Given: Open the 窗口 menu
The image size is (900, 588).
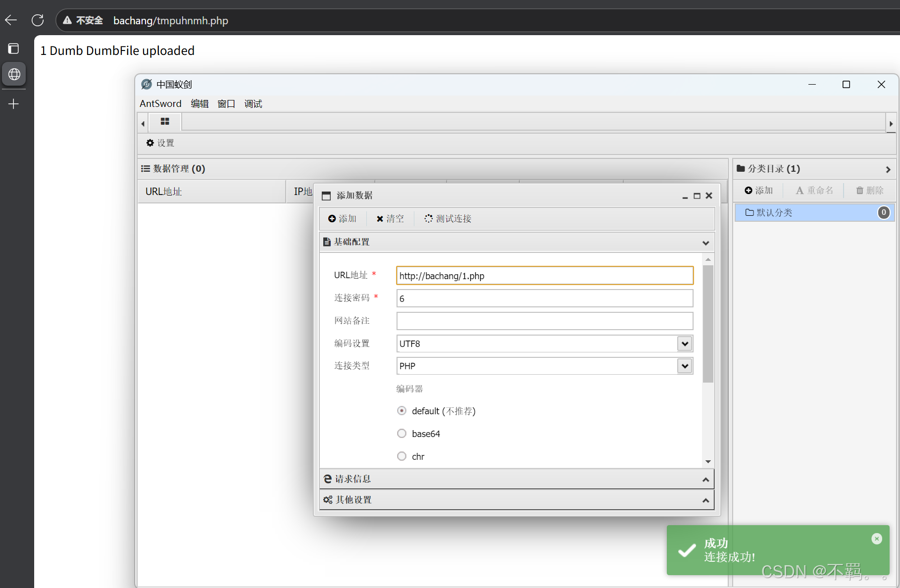Looking at the screenshot, I should (x=226, y=103).
